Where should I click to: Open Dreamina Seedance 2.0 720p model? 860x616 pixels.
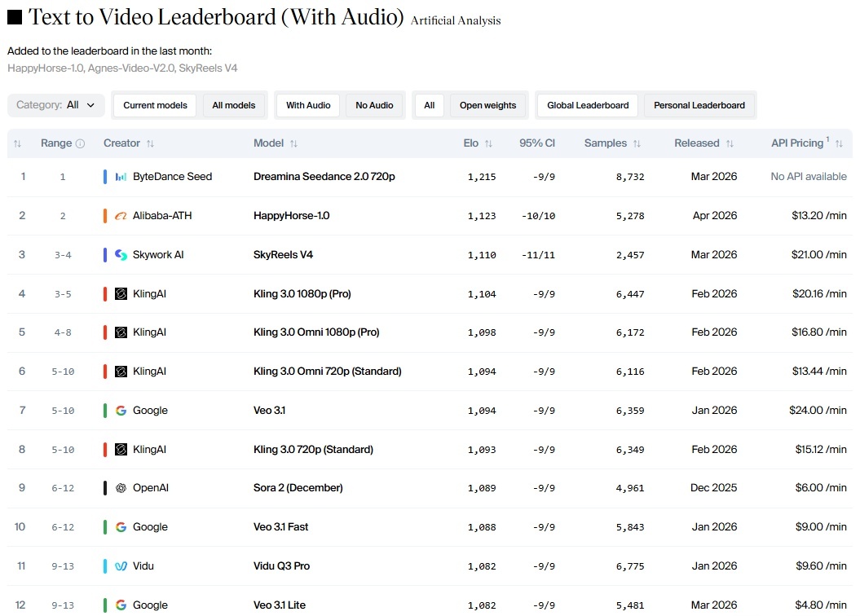point(324,177)
